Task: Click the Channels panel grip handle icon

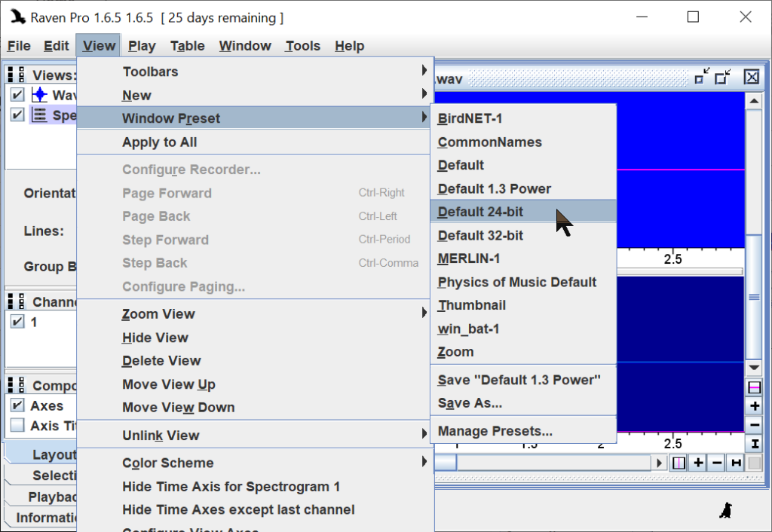Action: [16, 301]
